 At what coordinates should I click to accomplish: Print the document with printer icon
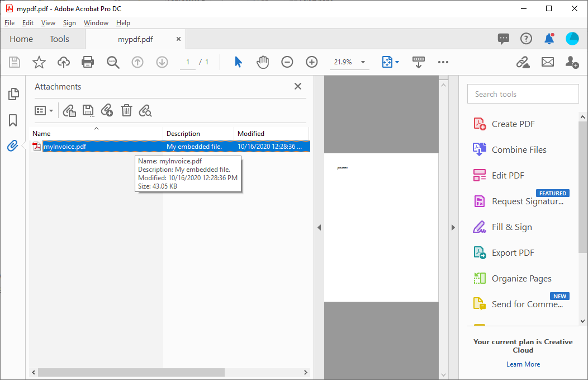click(x=88, y=62)
